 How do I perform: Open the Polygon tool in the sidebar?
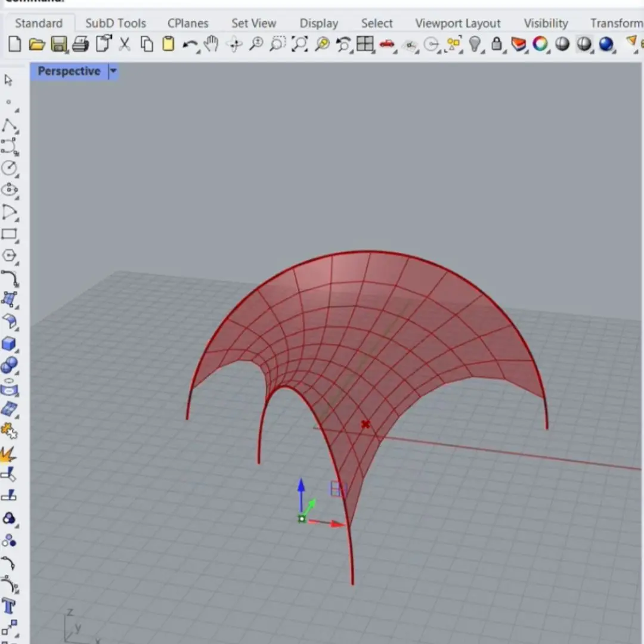tap(9, 256)
